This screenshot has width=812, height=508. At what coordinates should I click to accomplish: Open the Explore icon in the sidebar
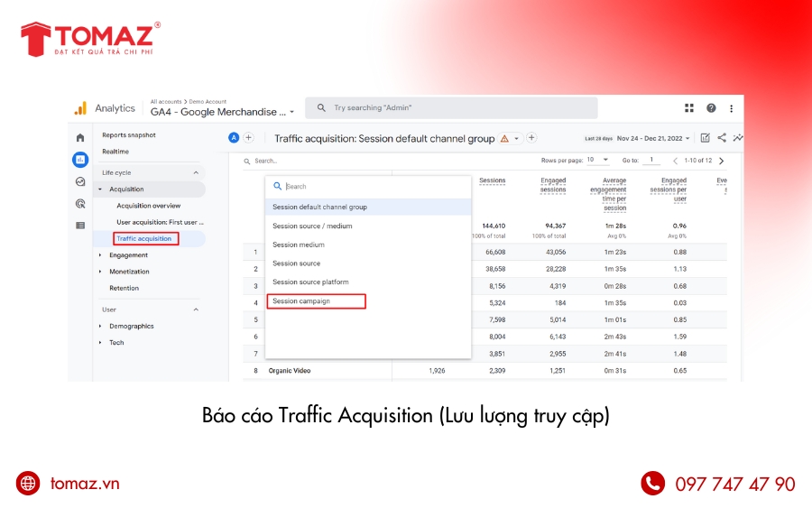pyautogui.click(x=80, y=181)
